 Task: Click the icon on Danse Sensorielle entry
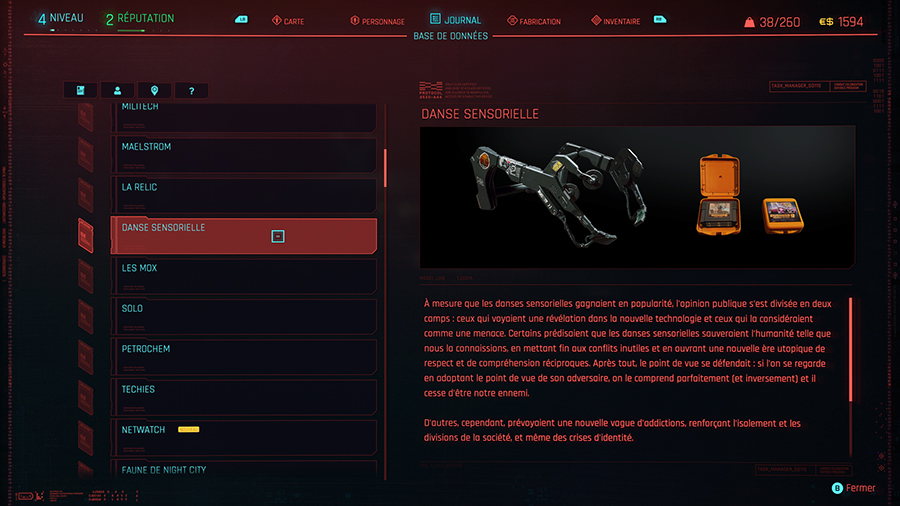pyautogui.click(x=278, y=236)
